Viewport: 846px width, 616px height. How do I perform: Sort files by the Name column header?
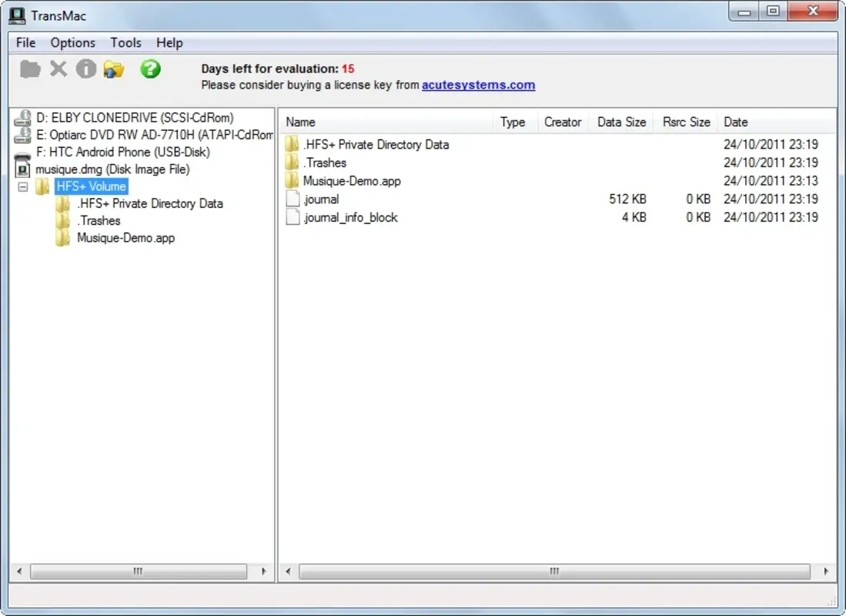coord(300,122)
